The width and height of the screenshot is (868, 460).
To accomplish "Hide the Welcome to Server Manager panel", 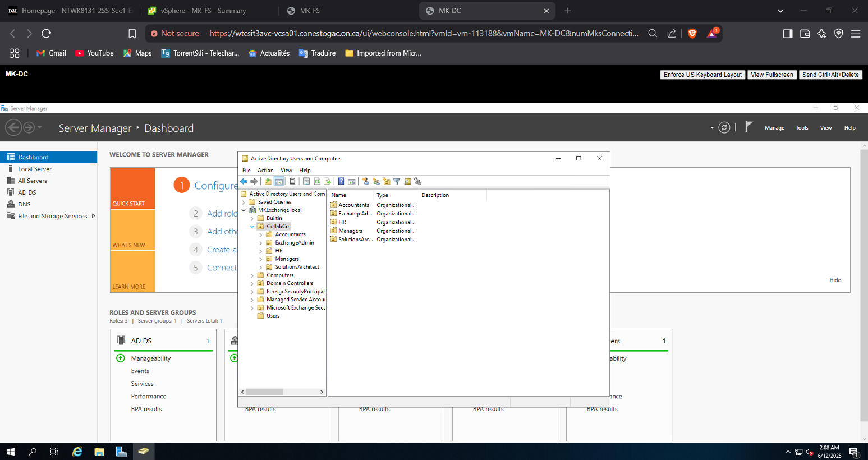I will pos(834,280).
